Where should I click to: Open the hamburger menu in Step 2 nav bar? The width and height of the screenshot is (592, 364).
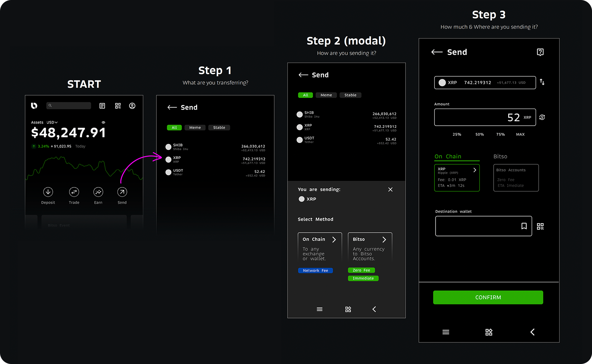(319, 309)
